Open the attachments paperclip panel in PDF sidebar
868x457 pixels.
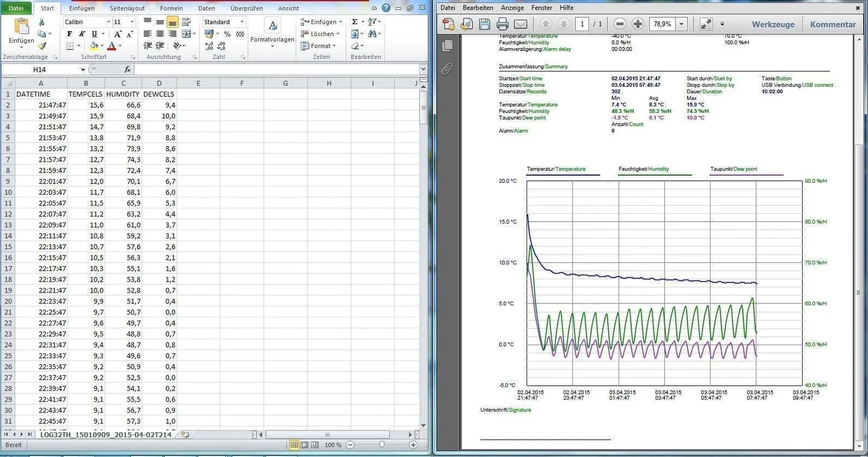click(x=447, y=69)
